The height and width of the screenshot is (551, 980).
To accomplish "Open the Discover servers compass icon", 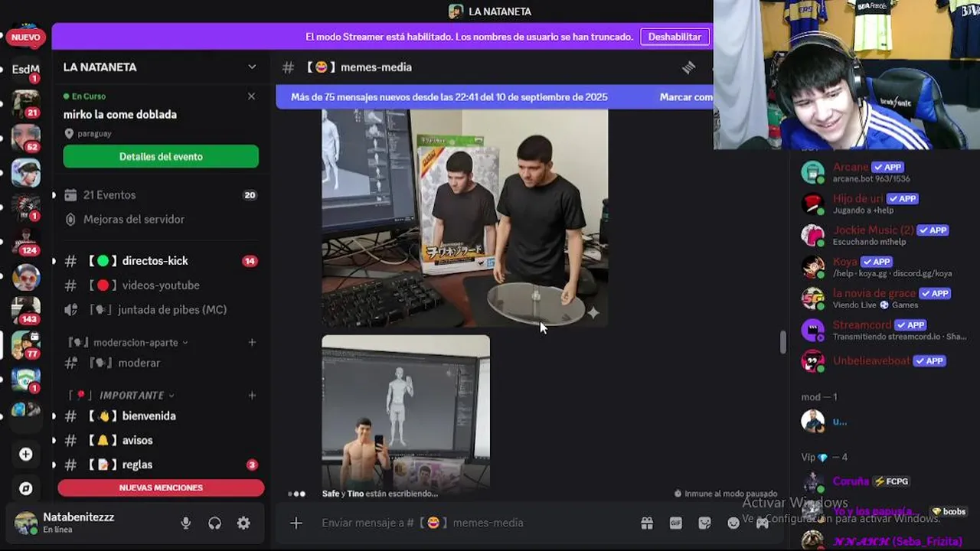I will pos(26,488).
